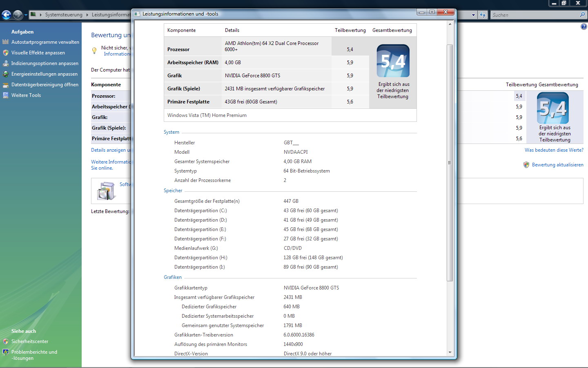Select the Prozessor row in rating table
This screenshot has width=588, height=368.
[x=266, y=46]
